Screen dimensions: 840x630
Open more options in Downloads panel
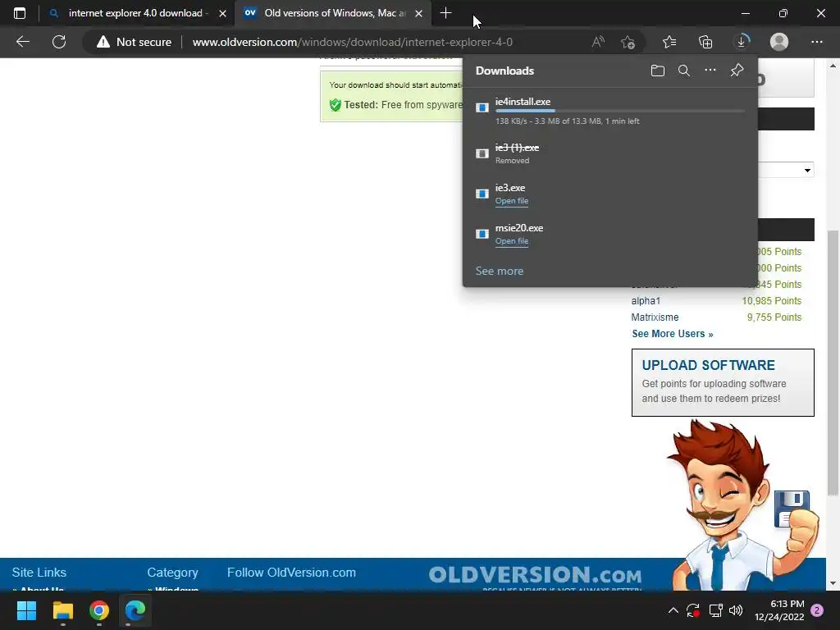(x=710, y=71)
